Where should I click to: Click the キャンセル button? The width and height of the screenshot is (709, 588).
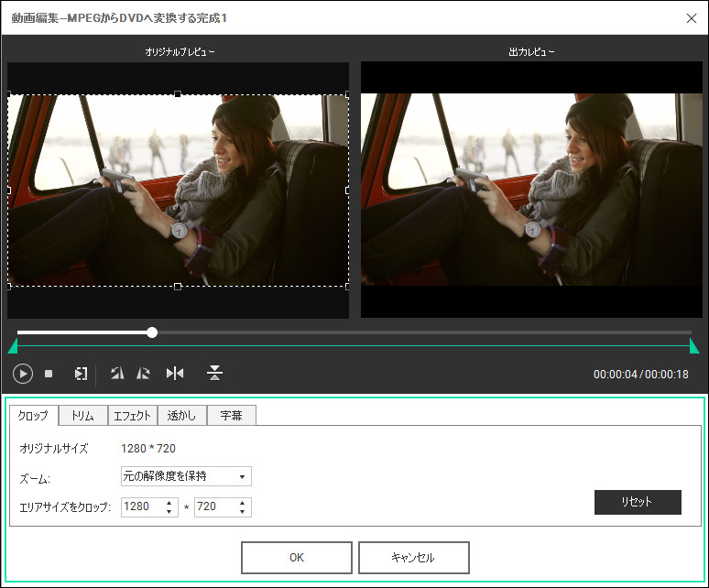[x=414, y=558]
